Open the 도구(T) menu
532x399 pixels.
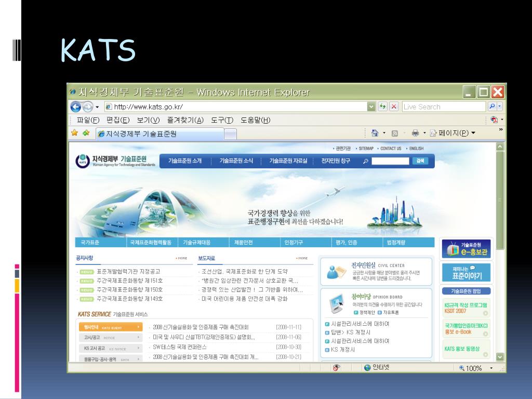point(222,120)
